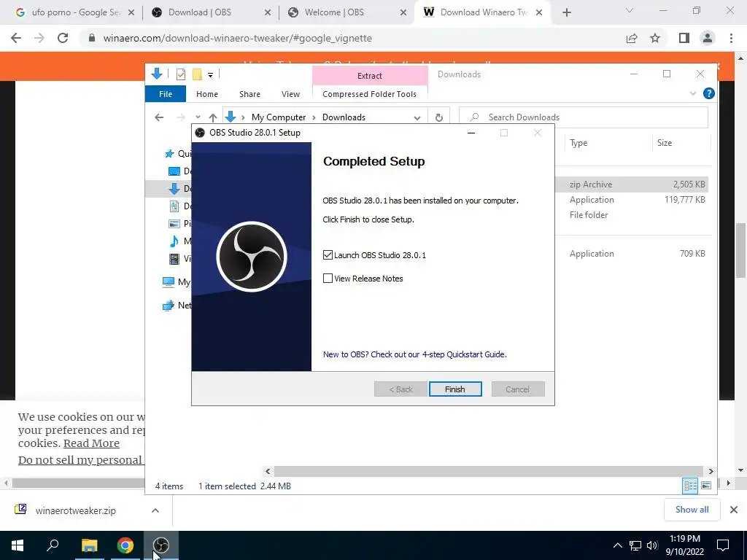
Task: Open File menu in Downloads window
Action: click(x=166, y=94)
